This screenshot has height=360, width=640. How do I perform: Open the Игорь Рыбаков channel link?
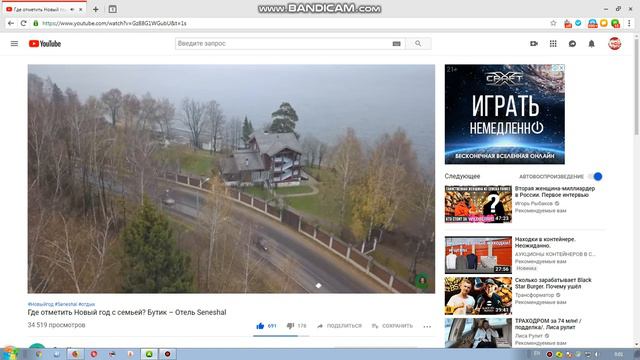pyautogui.click(x=533, y=203)
